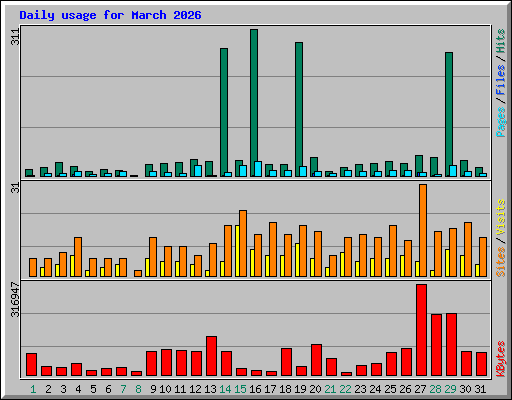
Task: Click the tallest red KBytes bar for day 27
Action: [421, 330]
